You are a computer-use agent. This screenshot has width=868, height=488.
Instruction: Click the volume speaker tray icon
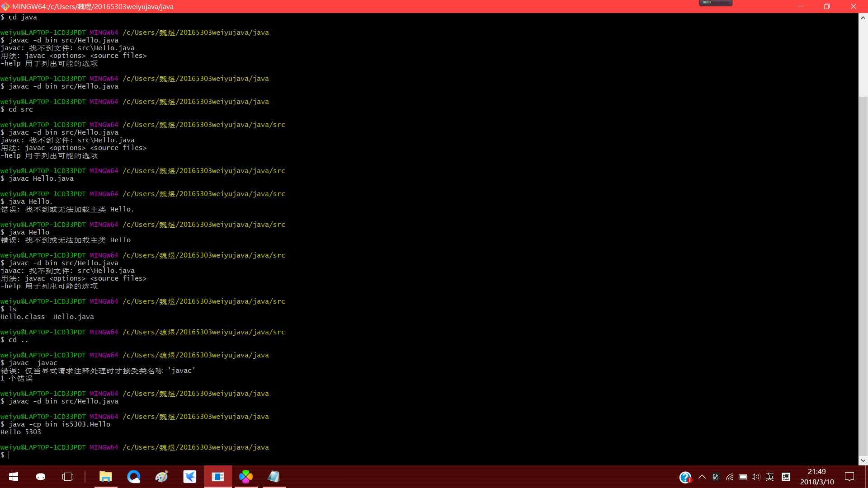pos(756,477)
